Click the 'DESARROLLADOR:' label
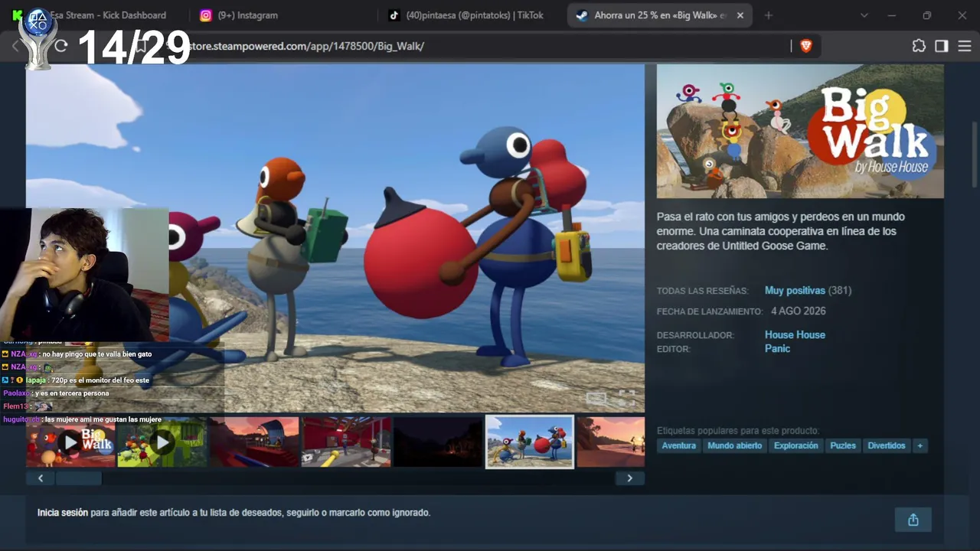980x551 pixels. (695, 335)
